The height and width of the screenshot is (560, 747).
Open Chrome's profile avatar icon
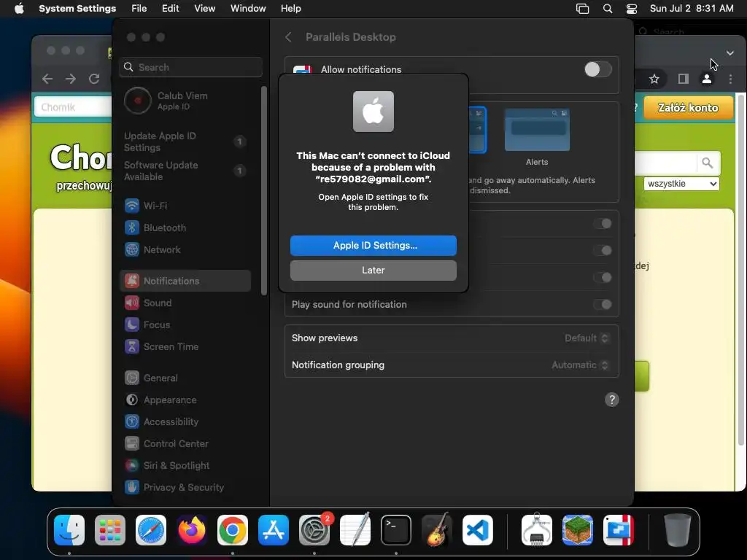coord(707,79)
